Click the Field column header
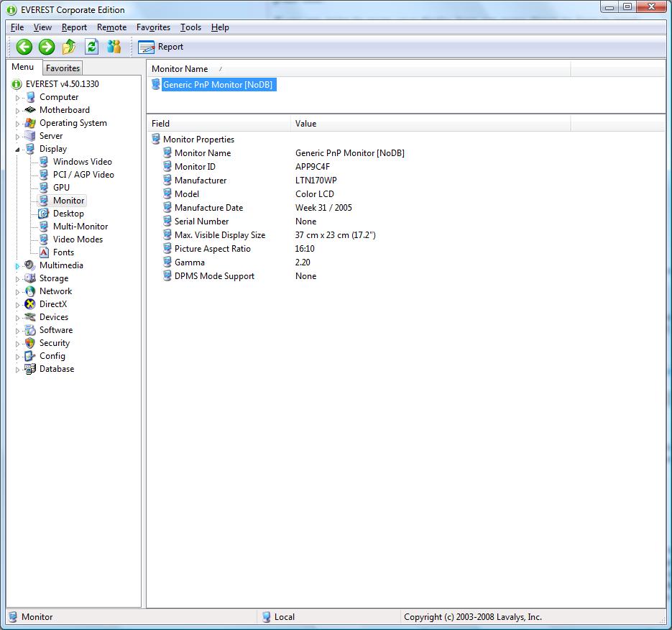This screenshot has width=672, height=630. click(x=219, y=124)
